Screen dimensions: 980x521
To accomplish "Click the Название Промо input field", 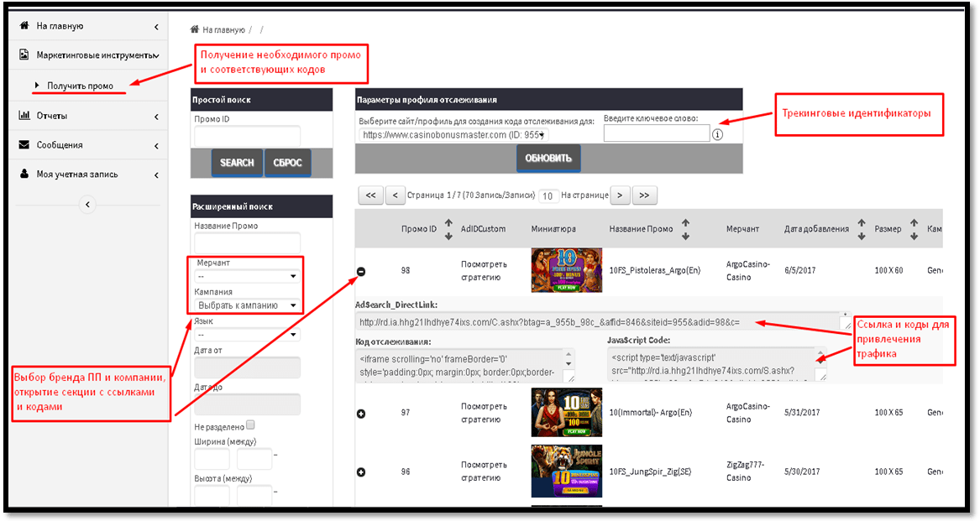I will 248,243.
